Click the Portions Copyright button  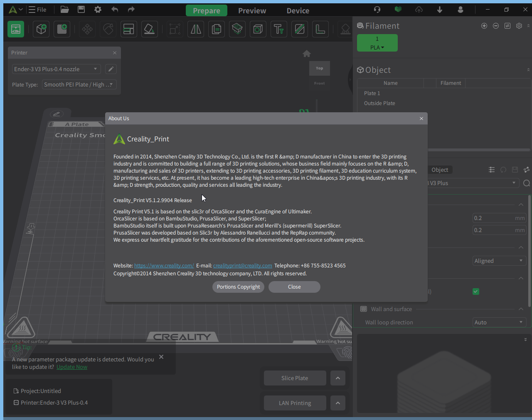[x=238, y=287]
